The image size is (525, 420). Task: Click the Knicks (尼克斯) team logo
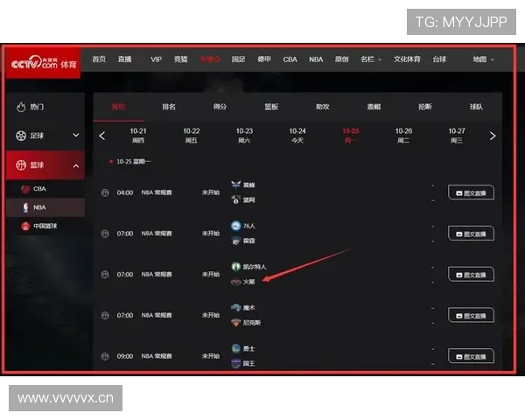tap(235, 323)
